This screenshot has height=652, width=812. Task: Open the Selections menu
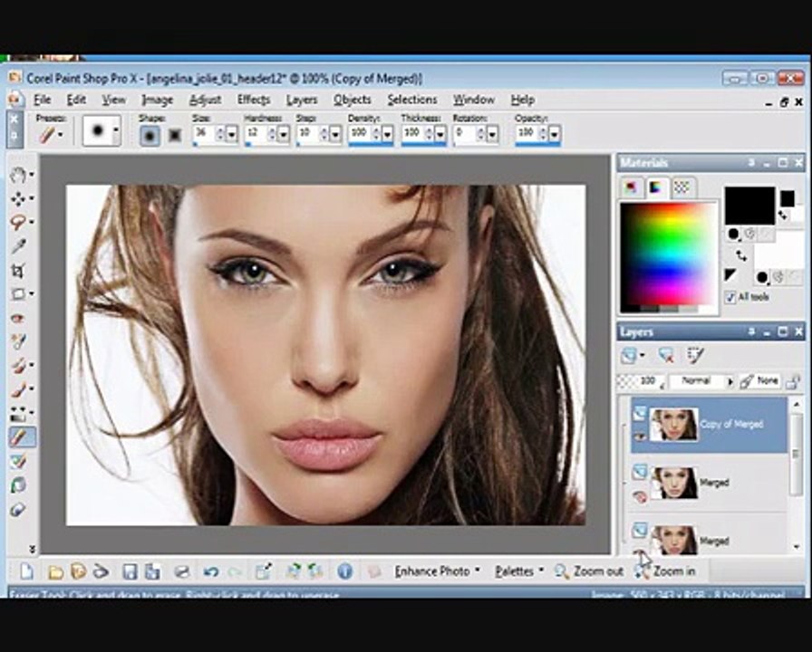(x=412, y=100)
